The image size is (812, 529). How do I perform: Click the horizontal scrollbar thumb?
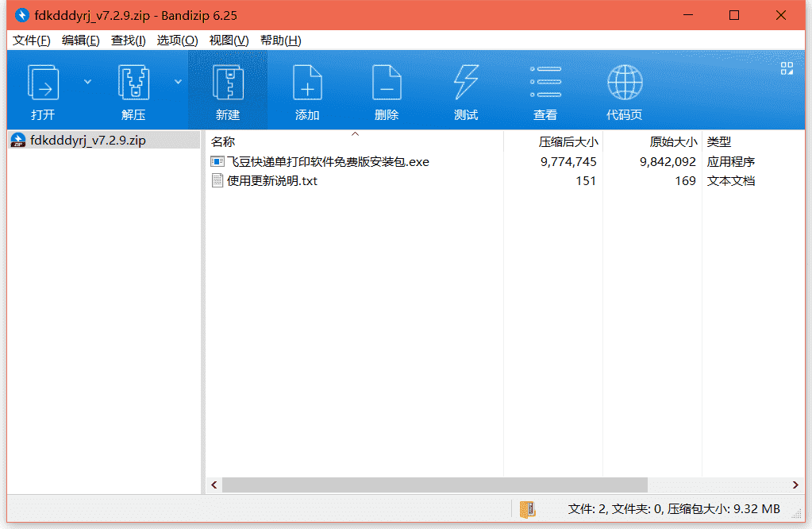[434, 485]
